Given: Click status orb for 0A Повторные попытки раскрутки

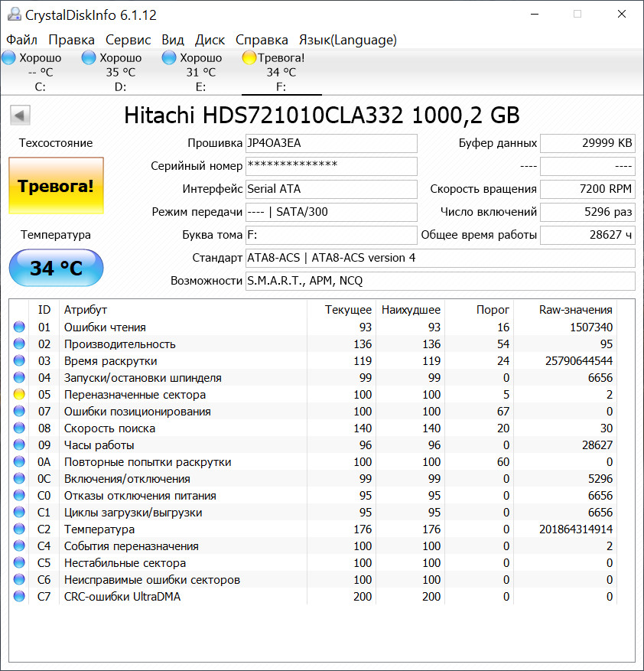Looking at the screenshot, I should coord(19,461).
